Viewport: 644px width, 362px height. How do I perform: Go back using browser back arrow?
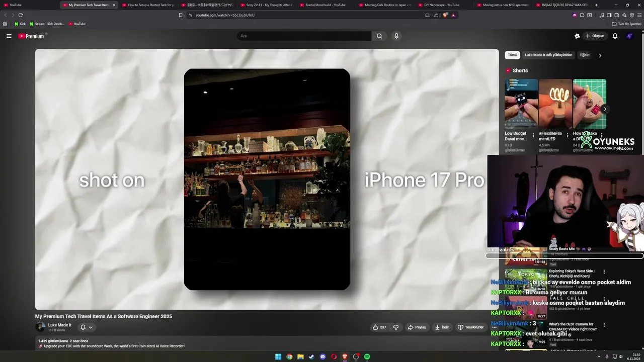(x=6, y=15)
